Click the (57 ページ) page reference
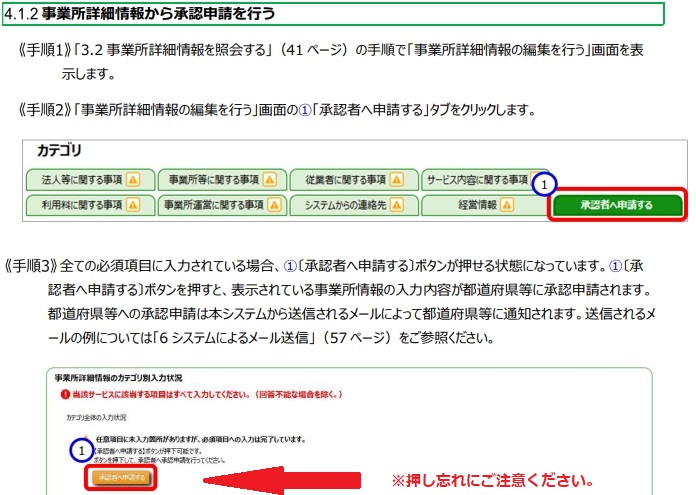The height and width of the screenshot is (495, 696). click(x=359, y=338)
